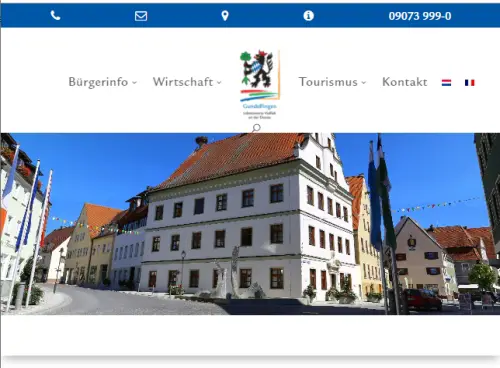Click the search magnifier under the logo
Screen dimensions: 500x368
256,128
